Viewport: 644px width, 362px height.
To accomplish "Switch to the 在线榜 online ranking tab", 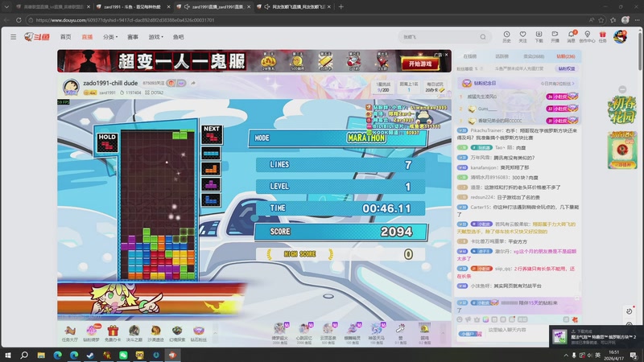I will click(x=470, y=56).
